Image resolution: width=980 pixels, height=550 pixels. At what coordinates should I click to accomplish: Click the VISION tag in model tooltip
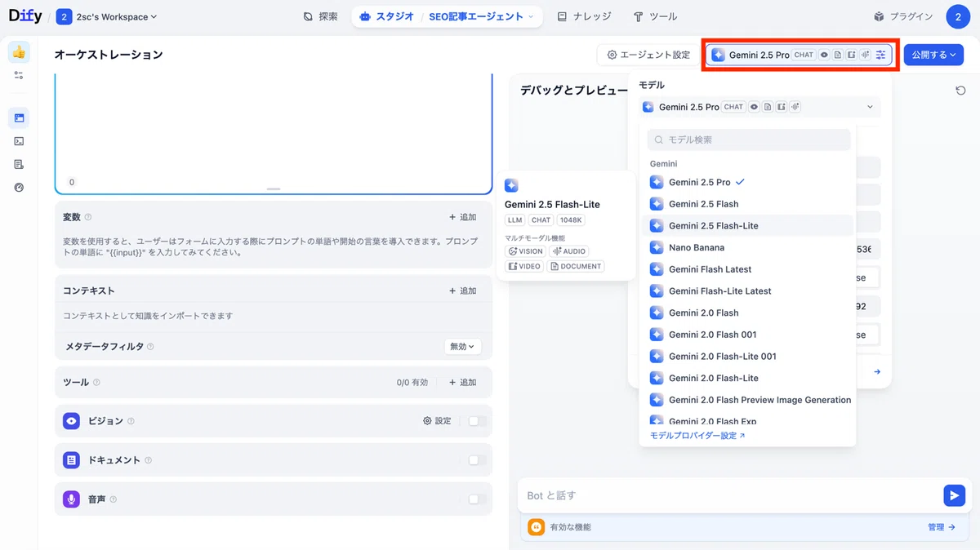525,251
